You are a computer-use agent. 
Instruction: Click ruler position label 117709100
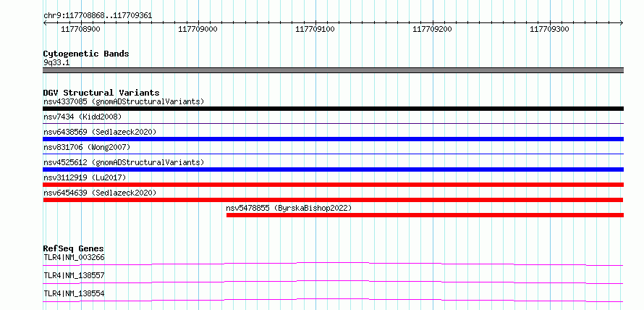[315, 29]
